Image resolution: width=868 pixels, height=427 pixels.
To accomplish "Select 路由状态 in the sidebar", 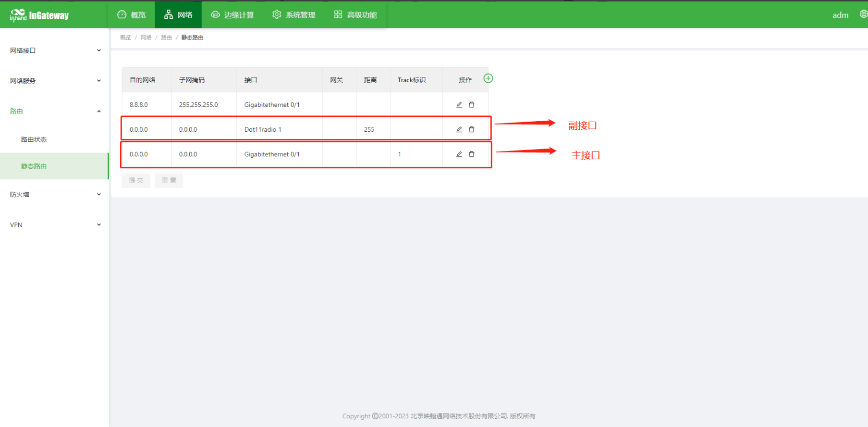I will point(34,139).
